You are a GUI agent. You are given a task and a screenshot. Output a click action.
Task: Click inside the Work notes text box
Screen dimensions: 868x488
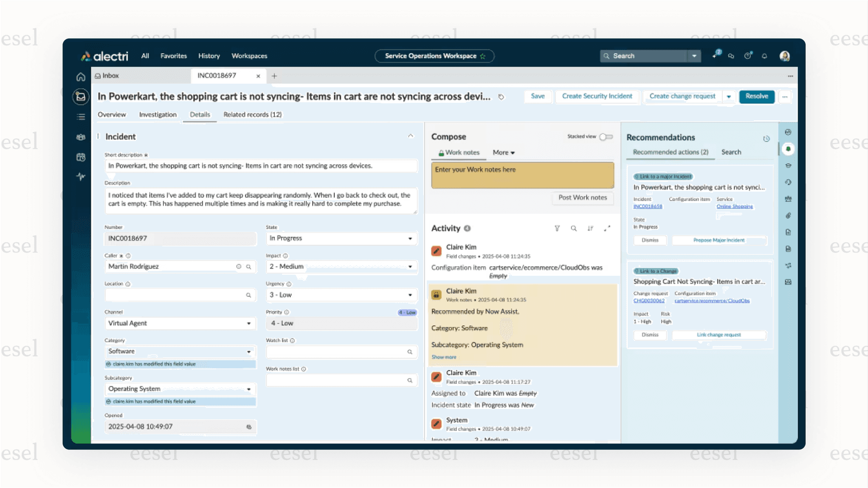pyautogui.click(x=522, y=175)
